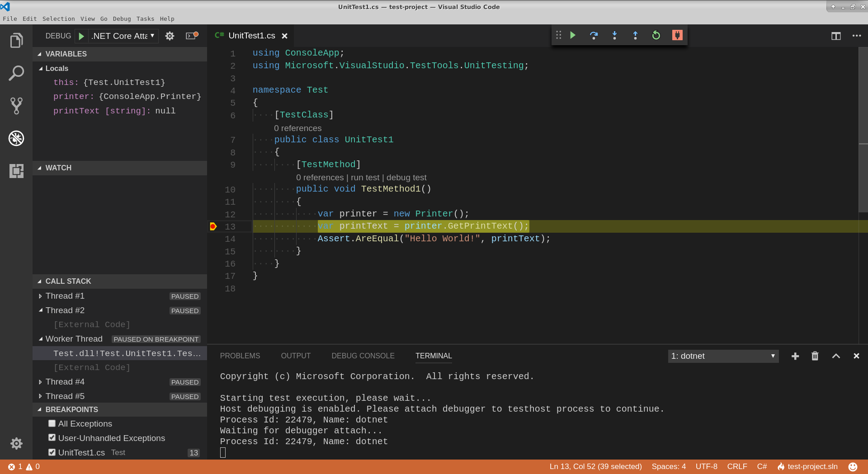Image resolution: width=868 pixels, height=474 pixels.
Task: Open the Search view in activity bar
Action: tap(16, 73)
